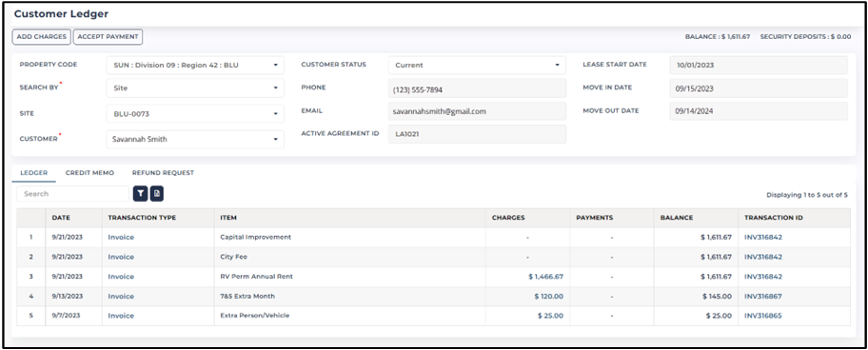This screenshot has height=350, width=868.
Task: Open INV316842 in City Fee row
Action: coord(762,257)
